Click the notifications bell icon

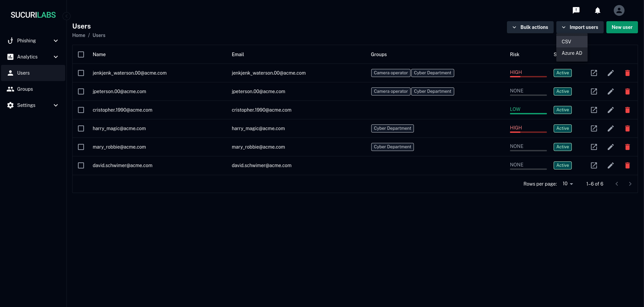click(x=597, y=10)
